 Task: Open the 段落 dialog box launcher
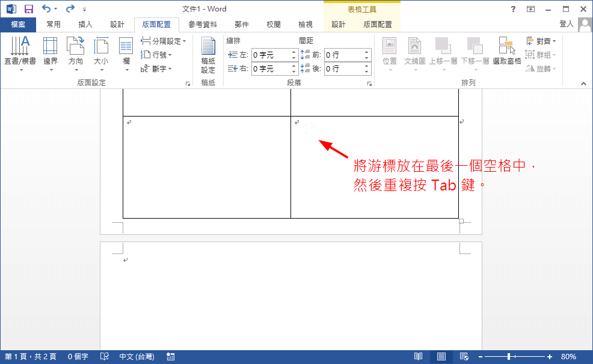(x=370, y=82)
